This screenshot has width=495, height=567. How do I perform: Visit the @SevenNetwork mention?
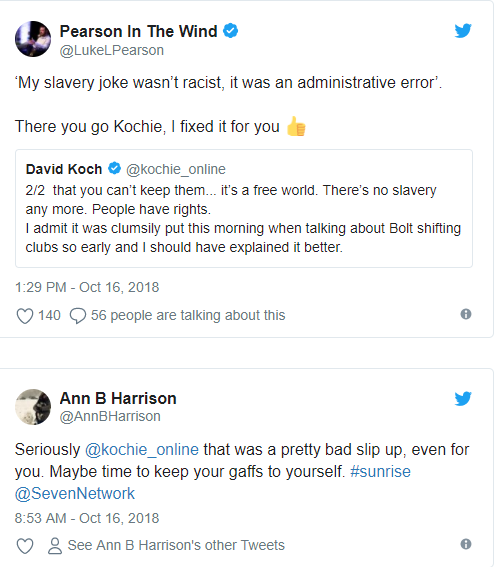coord(74,494)
